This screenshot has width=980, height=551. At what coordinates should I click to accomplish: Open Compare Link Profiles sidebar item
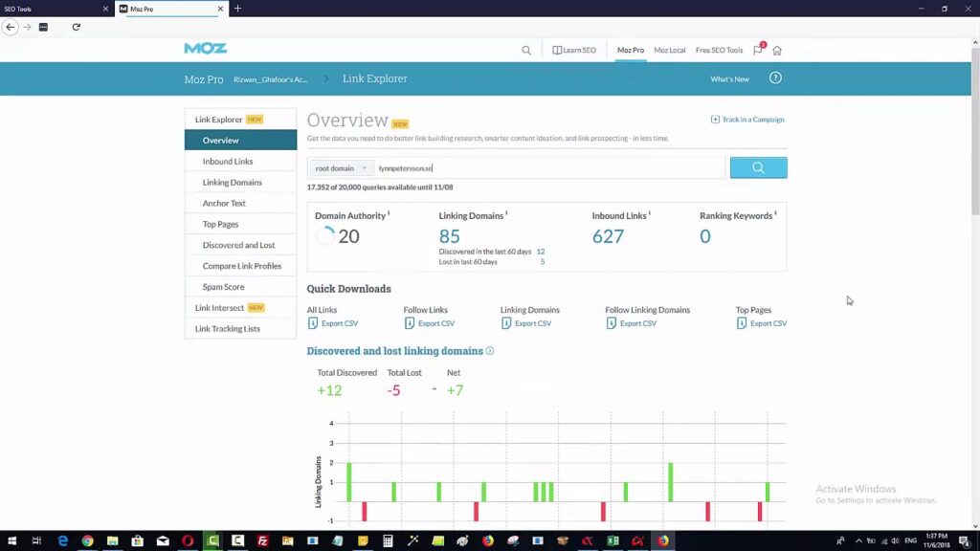pos(242,266)
